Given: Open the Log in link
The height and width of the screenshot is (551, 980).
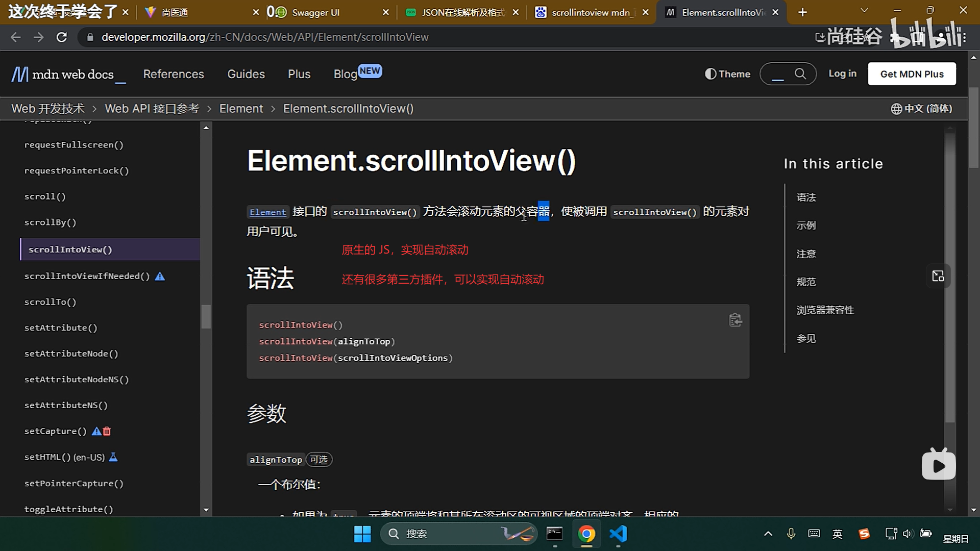Looking at the screenshot, I should 842,73.
